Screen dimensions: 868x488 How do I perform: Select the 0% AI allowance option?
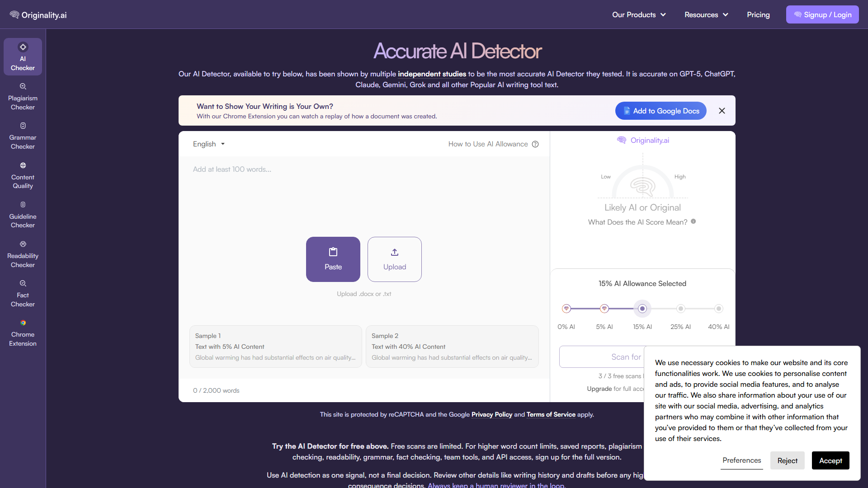(566, 309)
